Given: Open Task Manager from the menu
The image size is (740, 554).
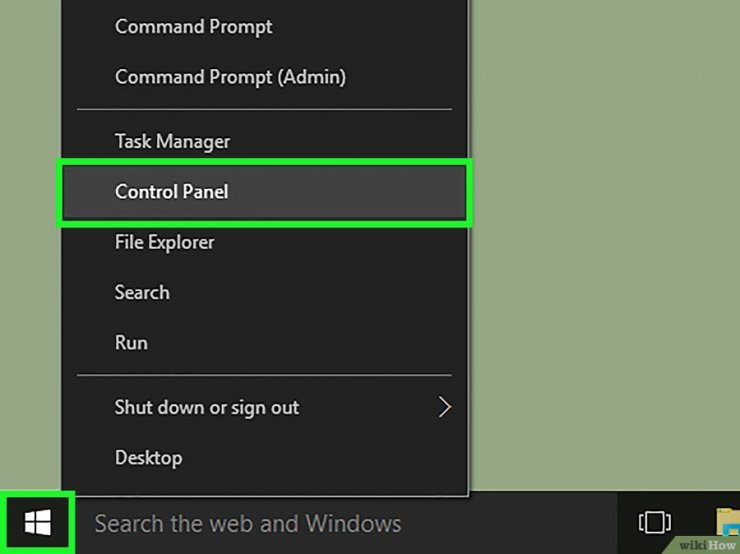Looking at the screenshot, I should pos(172,142).
